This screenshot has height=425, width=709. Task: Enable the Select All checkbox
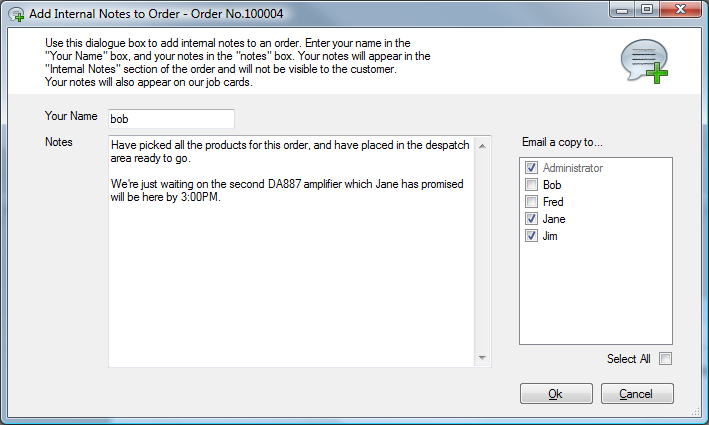[x=665, y=359]
